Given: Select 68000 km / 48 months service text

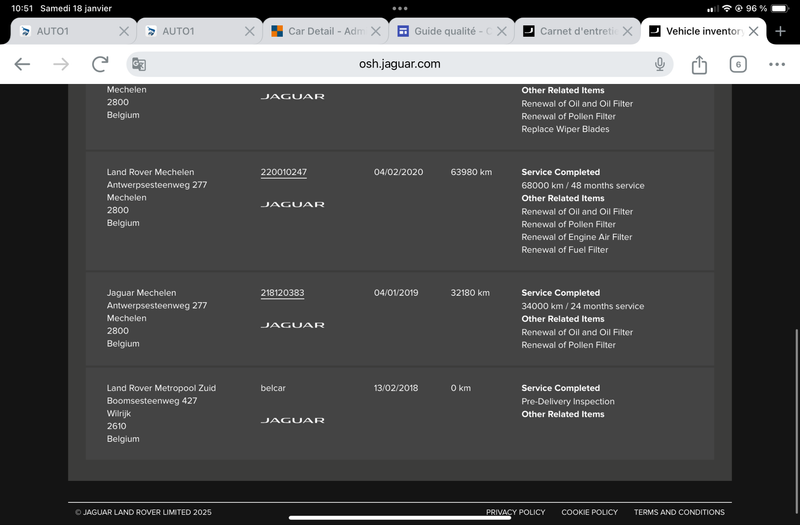Looking at the screenshot, I should [583, 186].
